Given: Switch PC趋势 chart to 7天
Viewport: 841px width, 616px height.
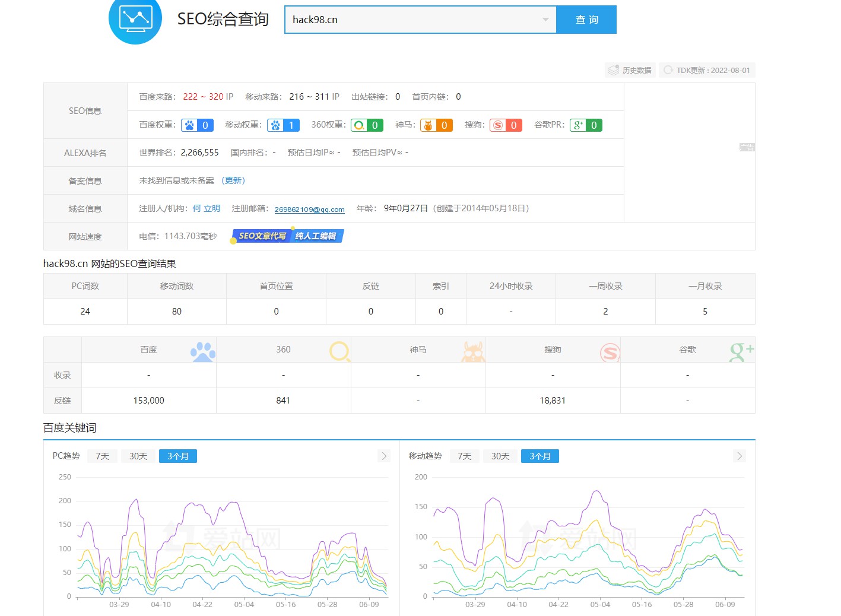Looking at the screenshot, I should click(x=103, y=456).
